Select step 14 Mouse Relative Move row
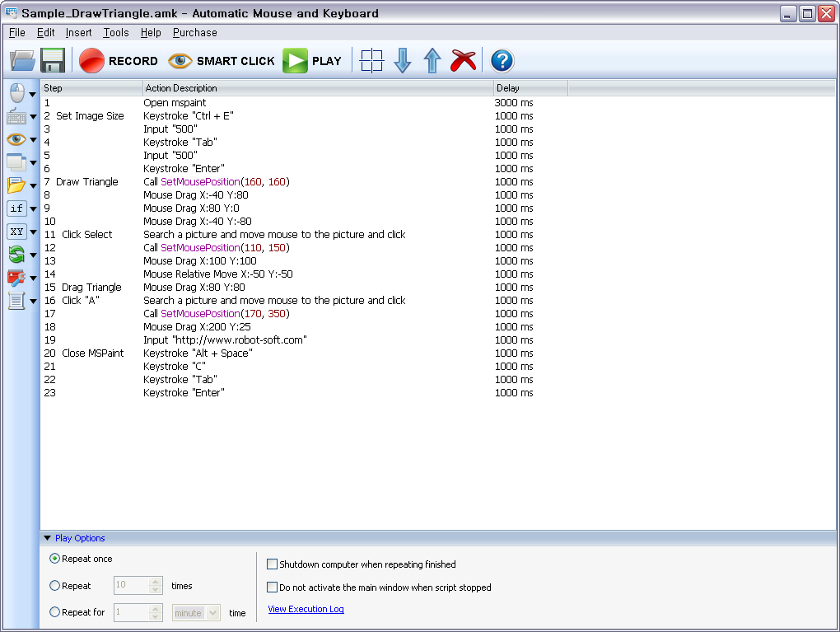 click(437, 274)
